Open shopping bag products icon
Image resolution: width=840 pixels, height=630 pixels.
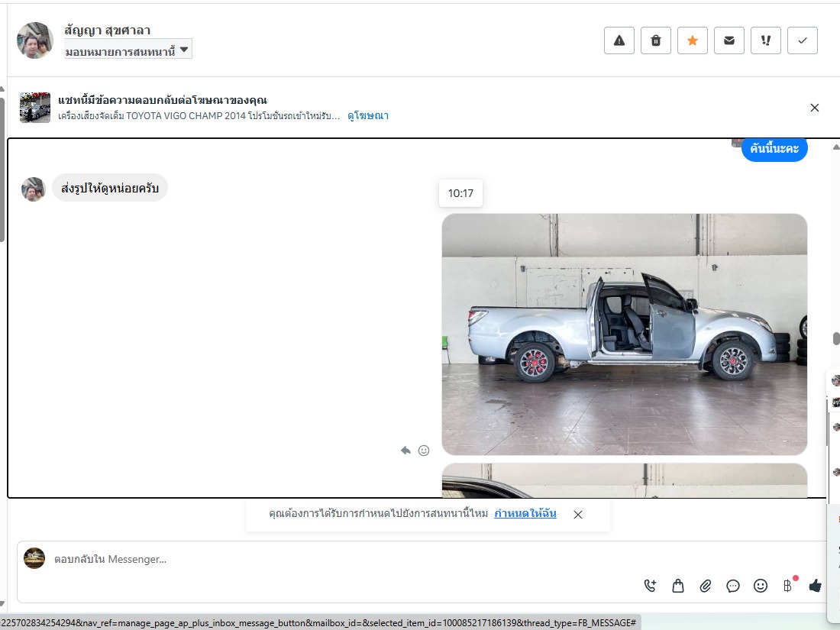[x=677, y=586]
